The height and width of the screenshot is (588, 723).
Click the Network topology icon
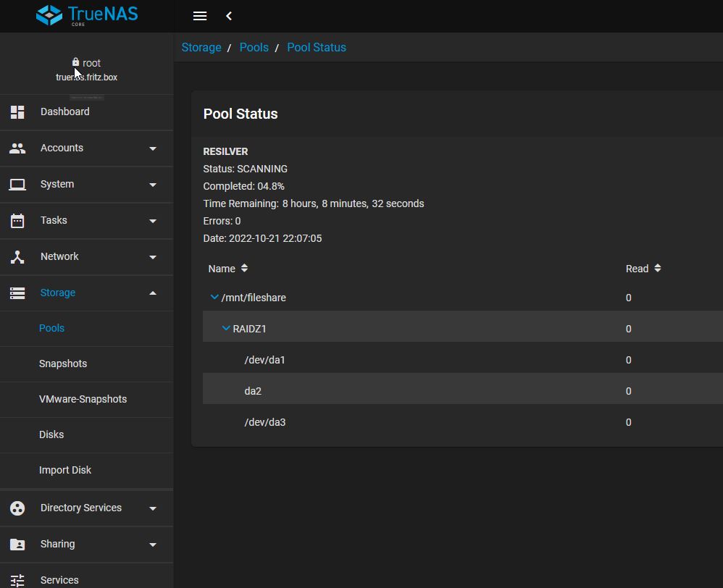coord(17,257)
